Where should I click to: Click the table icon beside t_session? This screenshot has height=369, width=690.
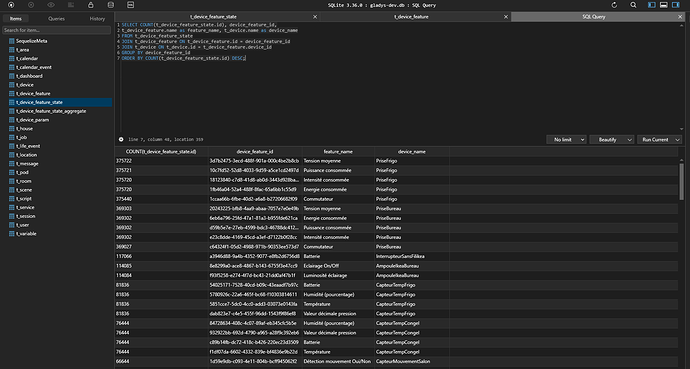[12, 216]
